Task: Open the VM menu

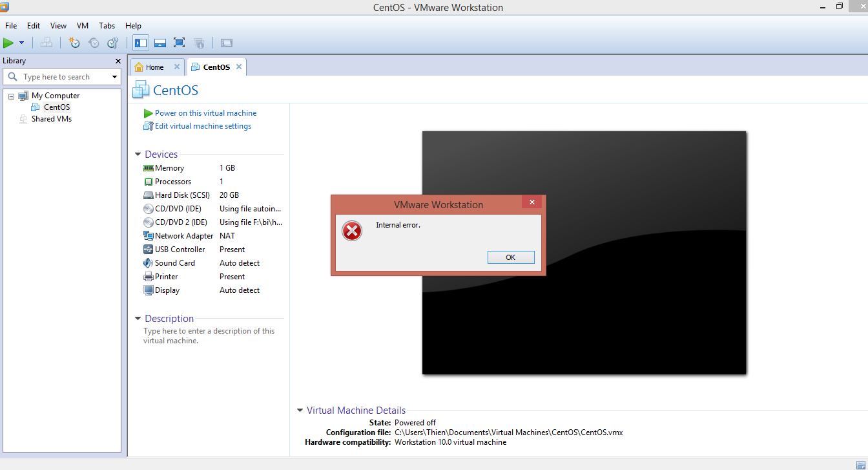Action: [x=83, y=26]
